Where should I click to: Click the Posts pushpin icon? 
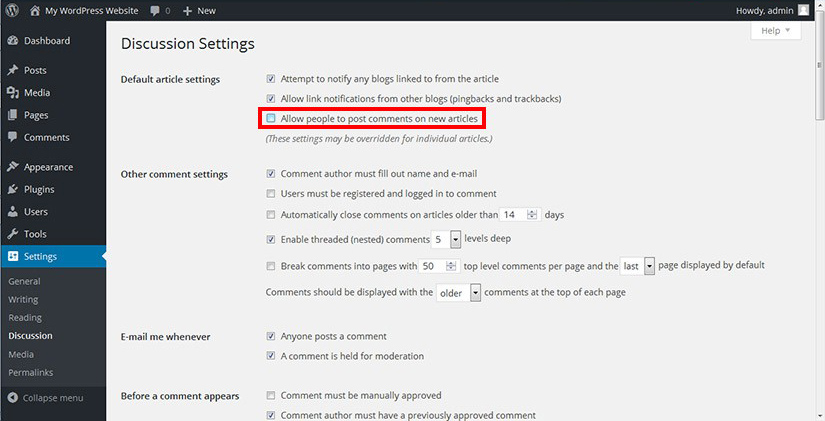pyautogui.click(x=12, y=71)
